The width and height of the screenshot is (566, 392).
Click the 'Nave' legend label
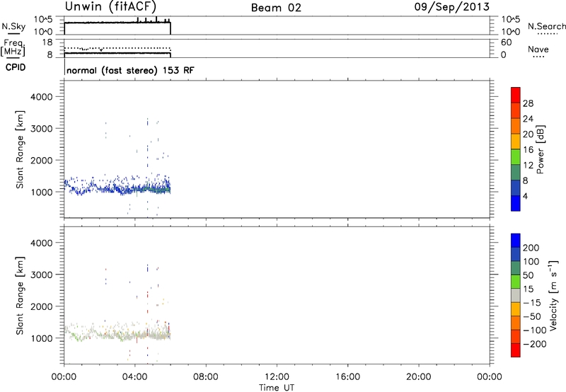click(538, 49)
